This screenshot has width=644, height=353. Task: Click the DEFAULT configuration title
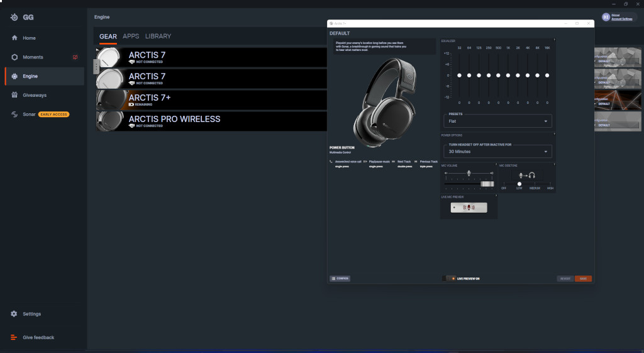tap(340, 33)
